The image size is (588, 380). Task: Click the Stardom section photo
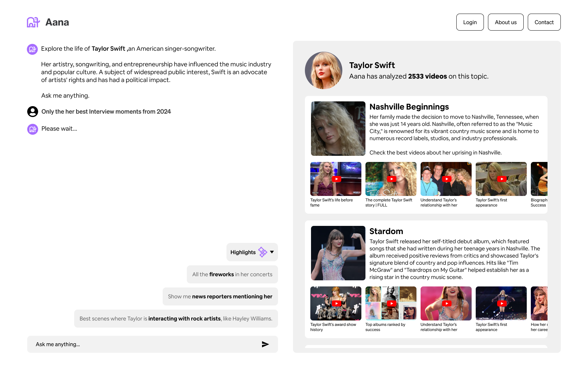pos(338,253)
